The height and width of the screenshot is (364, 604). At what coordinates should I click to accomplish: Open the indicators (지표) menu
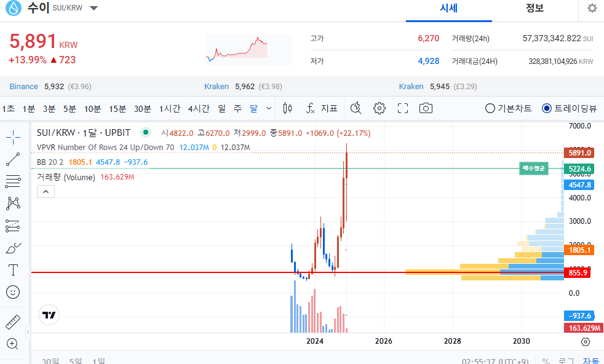[x=322, y=109]
